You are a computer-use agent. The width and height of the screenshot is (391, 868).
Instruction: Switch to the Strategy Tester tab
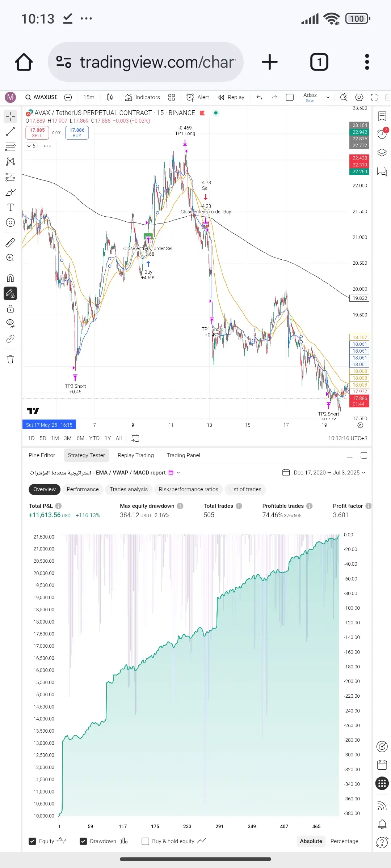(86, 455)
